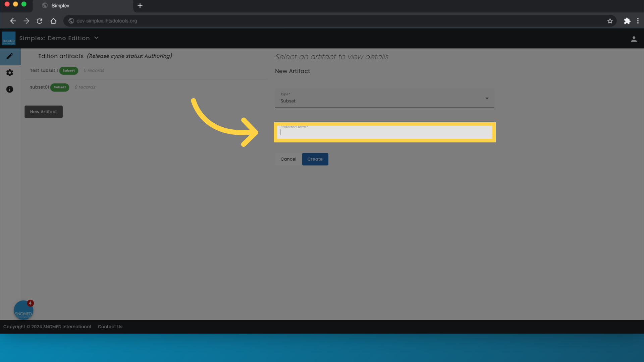This screenshot has width=644, height=362.
Task: Cancel the new artifact form
Action: [x=288, y=159]
